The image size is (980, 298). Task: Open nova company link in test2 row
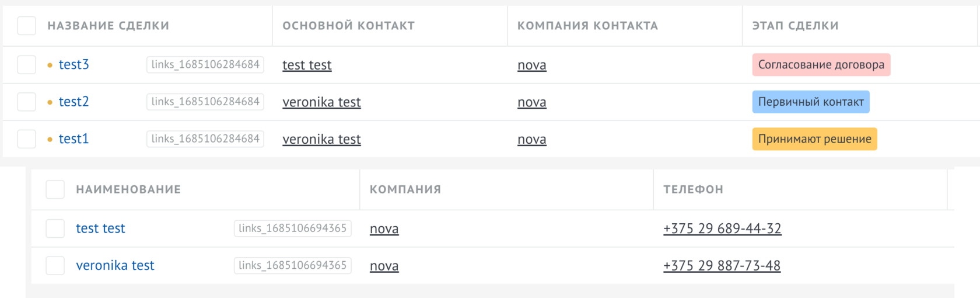(532, 102)
